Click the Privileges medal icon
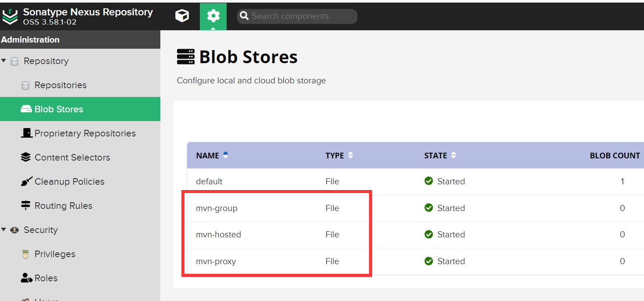Screen dimensions: 644x301 click(25, 254)
